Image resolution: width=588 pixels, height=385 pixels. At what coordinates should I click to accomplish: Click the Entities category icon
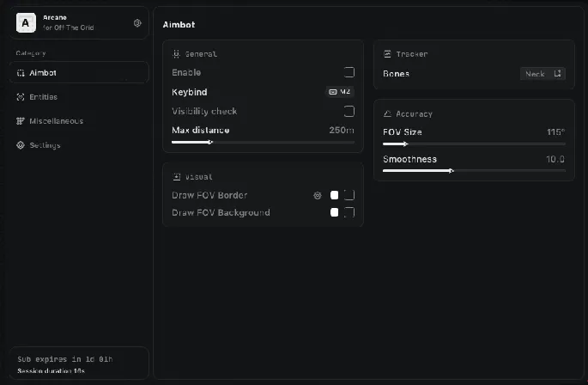pyautogui.click(x=21, y=97)
